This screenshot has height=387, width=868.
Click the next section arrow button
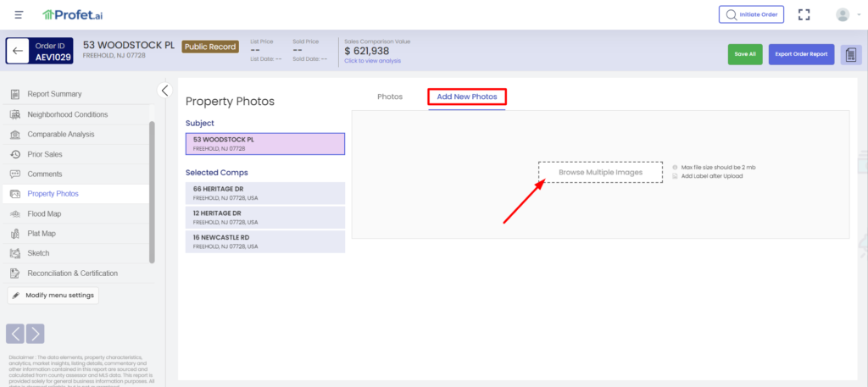tap(35, 334)
